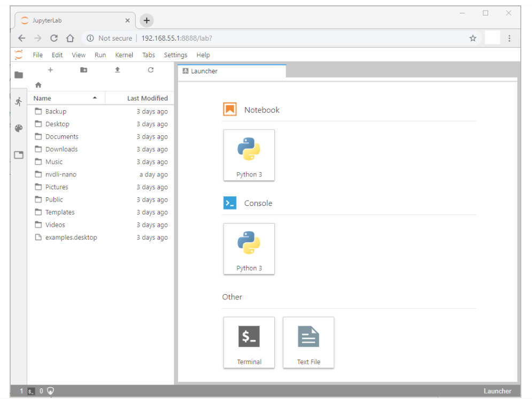
Task: Open the Tabs menu
Action: (x=149, y=55)
